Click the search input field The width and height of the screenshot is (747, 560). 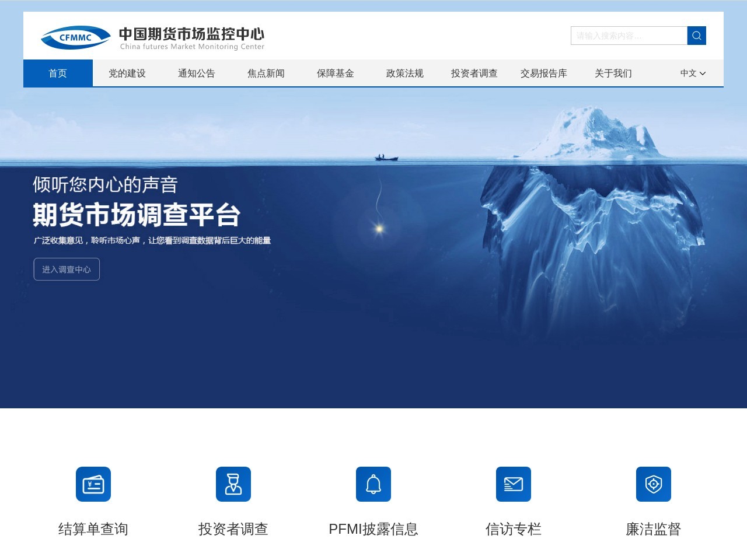click(x=627, y=35)
